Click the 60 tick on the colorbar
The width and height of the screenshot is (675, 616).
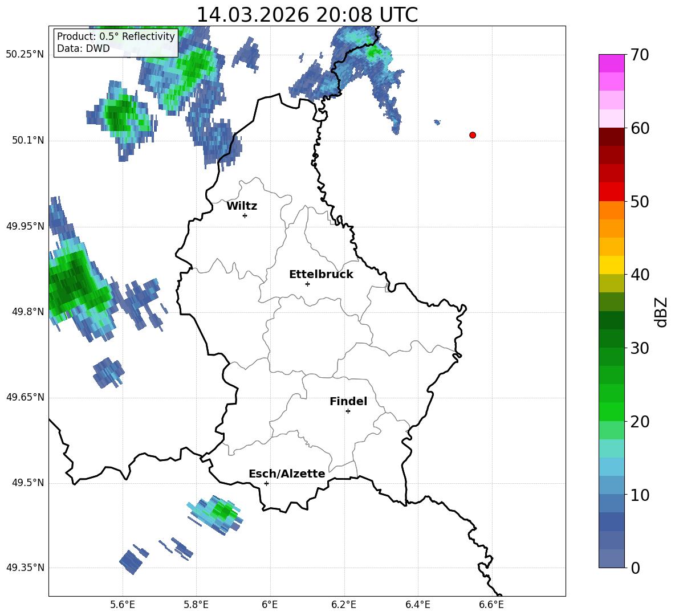[639, 128]
